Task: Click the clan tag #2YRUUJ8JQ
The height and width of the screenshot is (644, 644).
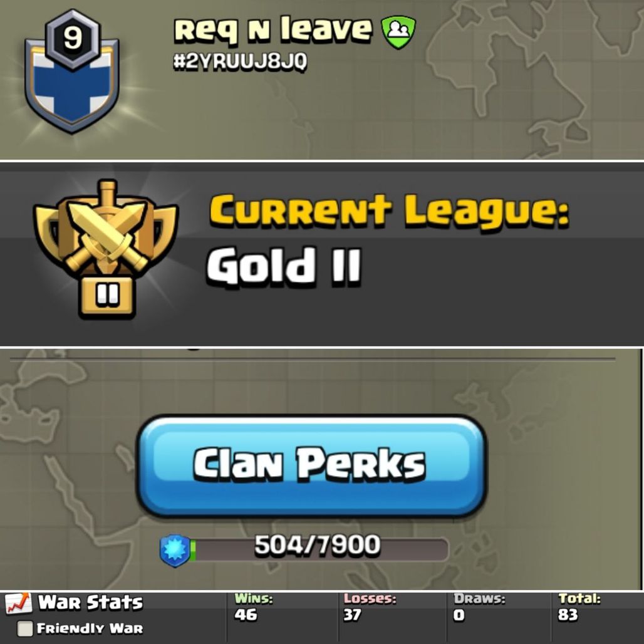Action: (x=240, y=62)
